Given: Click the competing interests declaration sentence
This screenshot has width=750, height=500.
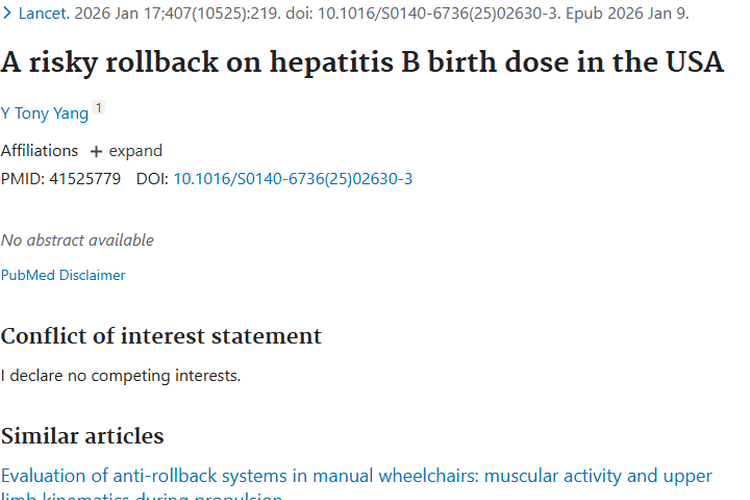Looking at the screenshot, I should click(120, 376).
